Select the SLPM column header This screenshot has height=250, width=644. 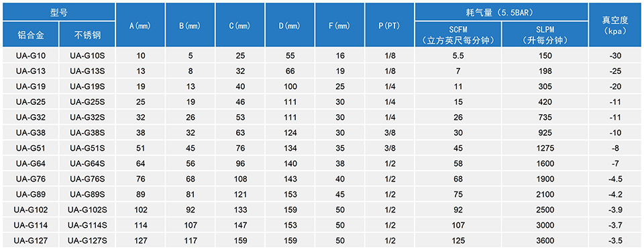pyautogui.click(x=545, y=35)
